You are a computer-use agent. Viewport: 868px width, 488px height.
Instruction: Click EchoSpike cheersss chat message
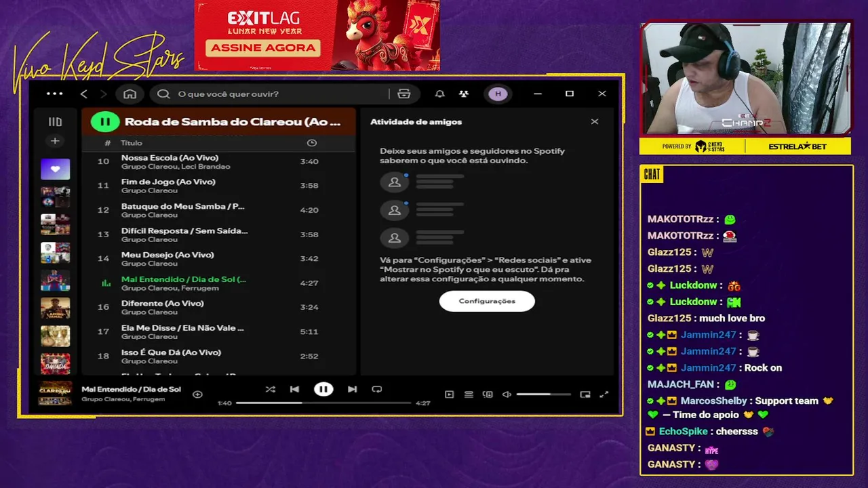709,431
